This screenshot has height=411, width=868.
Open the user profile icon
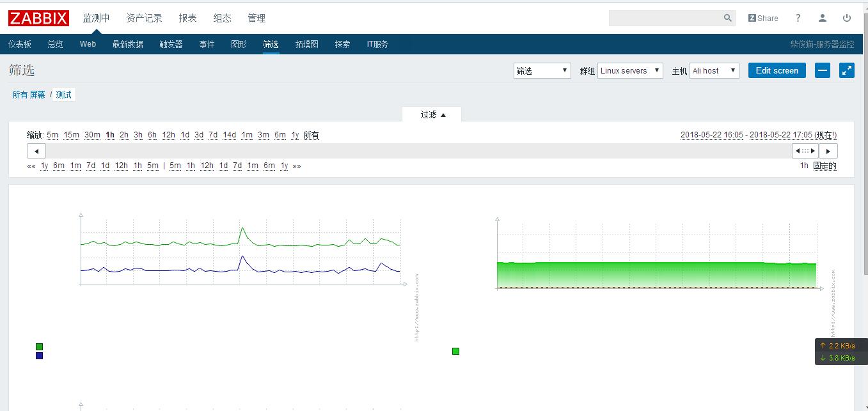pyautogui.click(x=823, y=18)
